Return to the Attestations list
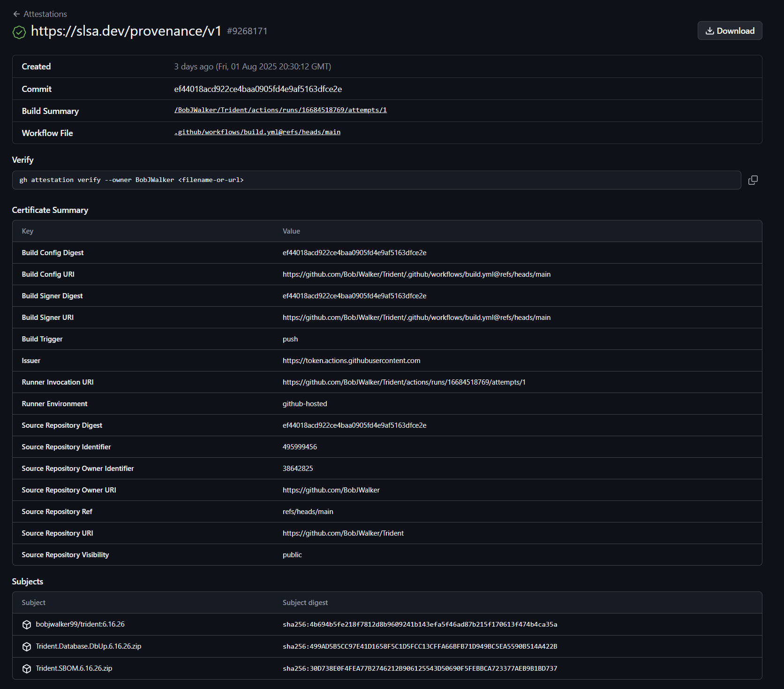 tap(45, 14)
